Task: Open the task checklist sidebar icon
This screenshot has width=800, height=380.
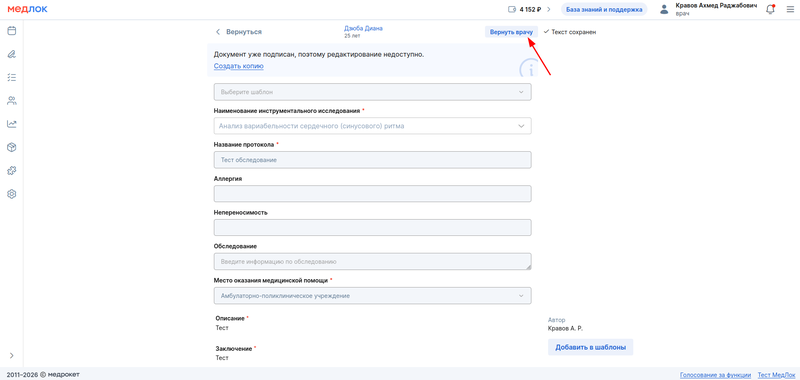Action: point(12,78)
